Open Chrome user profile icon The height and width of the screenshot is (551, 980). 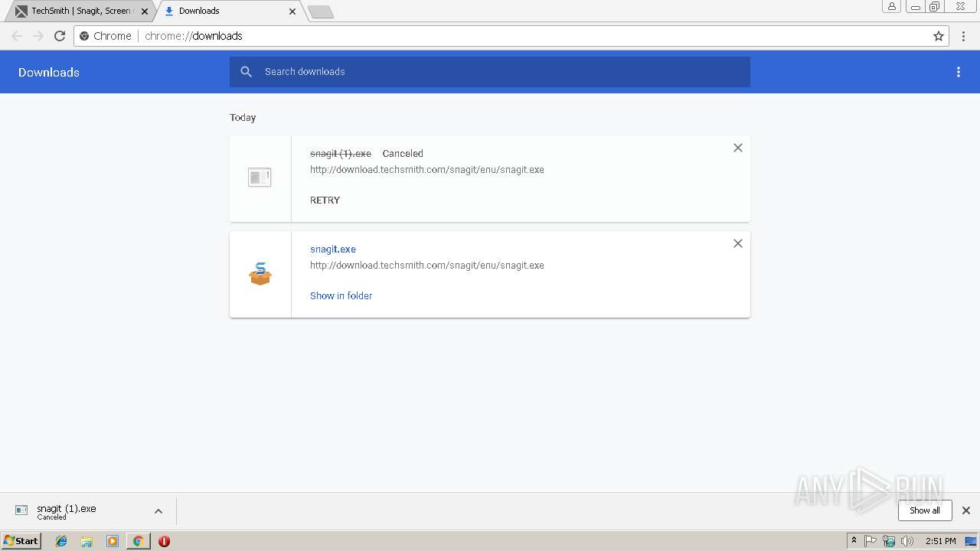892,7
